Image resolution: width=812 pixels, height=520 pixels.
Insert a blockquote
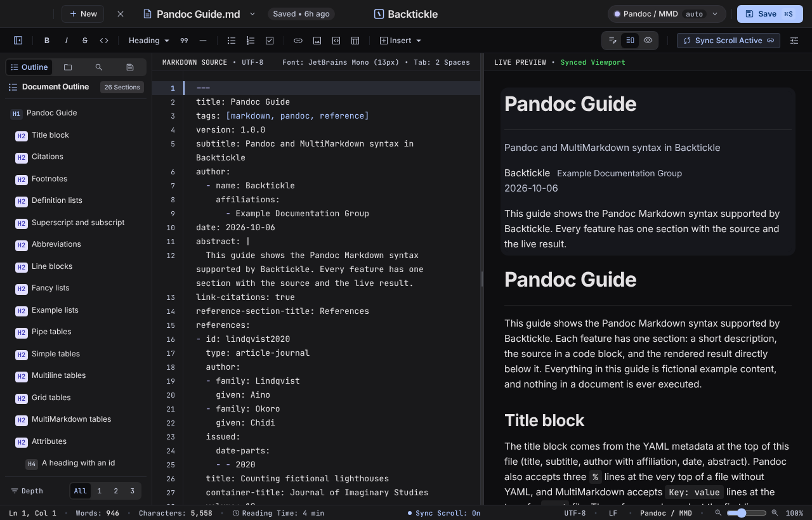coord(184,41)
